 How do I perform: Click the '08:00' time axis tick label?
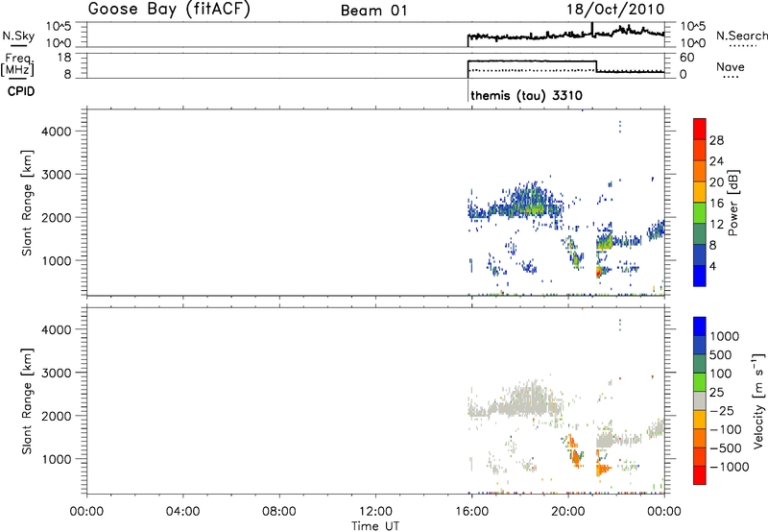(x=279, y=512)
